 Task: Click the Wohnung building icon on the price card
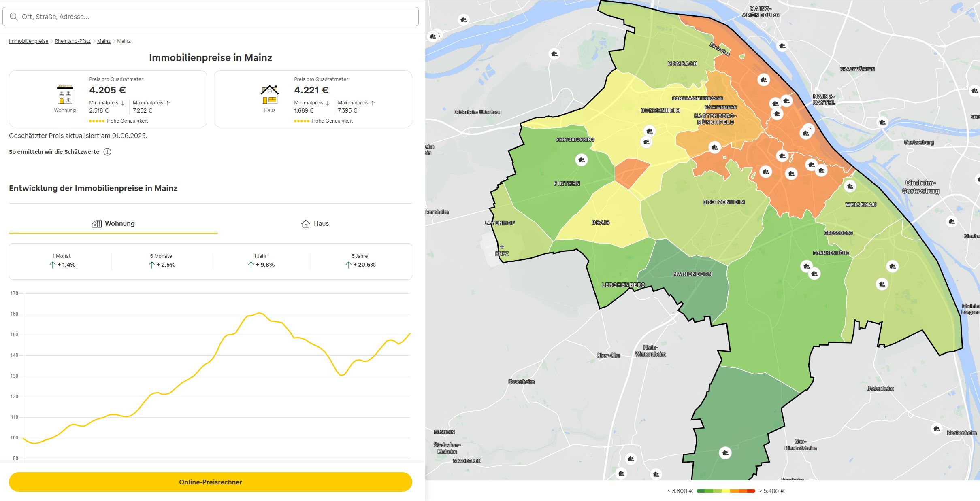pyautogui.click(x=65, y=94)
